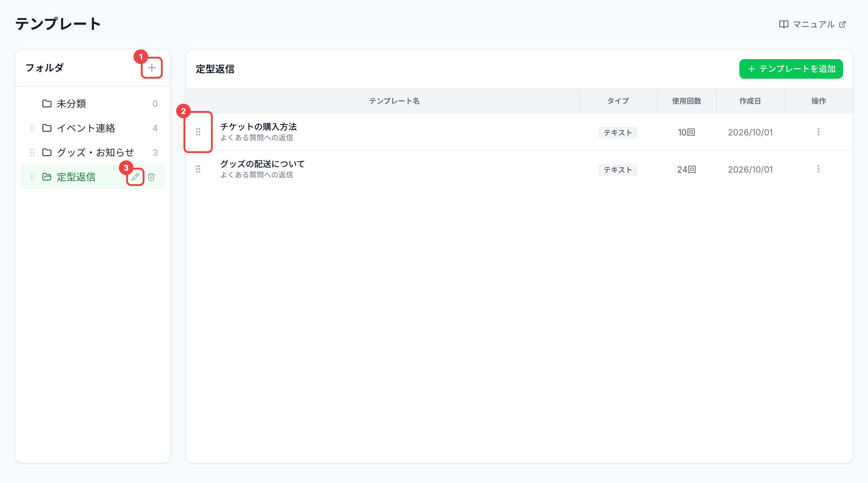This screenshot has height=483, width=868.
Task: Open the グッズの配送について template
Action: (x=262, y=164)
